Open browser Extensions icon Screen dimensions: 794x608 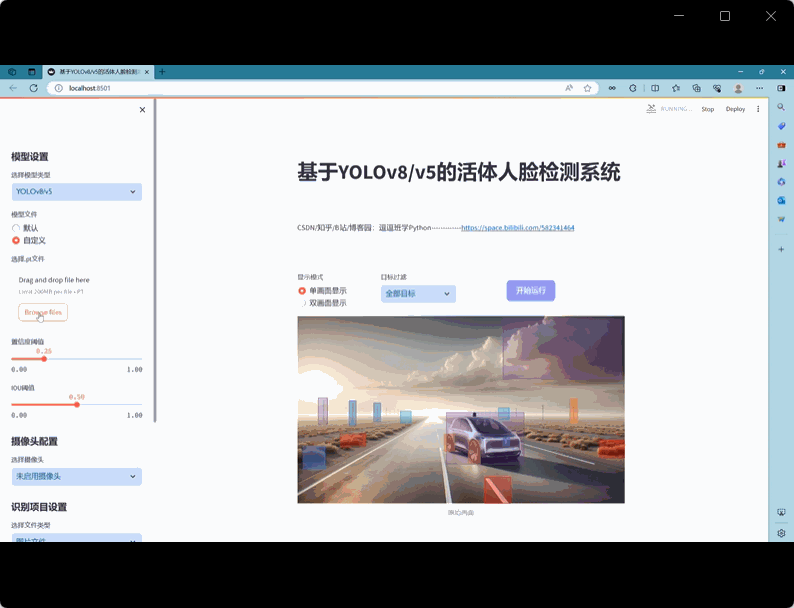(633, 88)
